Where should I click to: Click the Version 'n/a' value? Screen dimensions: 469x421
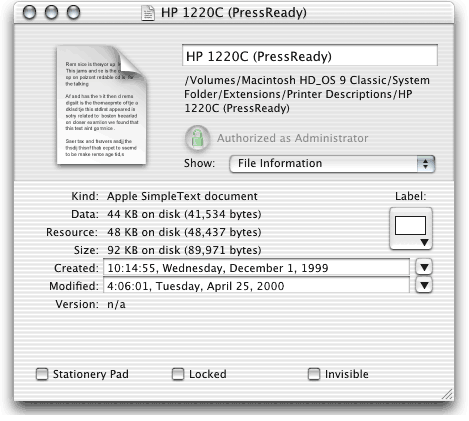pos(116,304)
